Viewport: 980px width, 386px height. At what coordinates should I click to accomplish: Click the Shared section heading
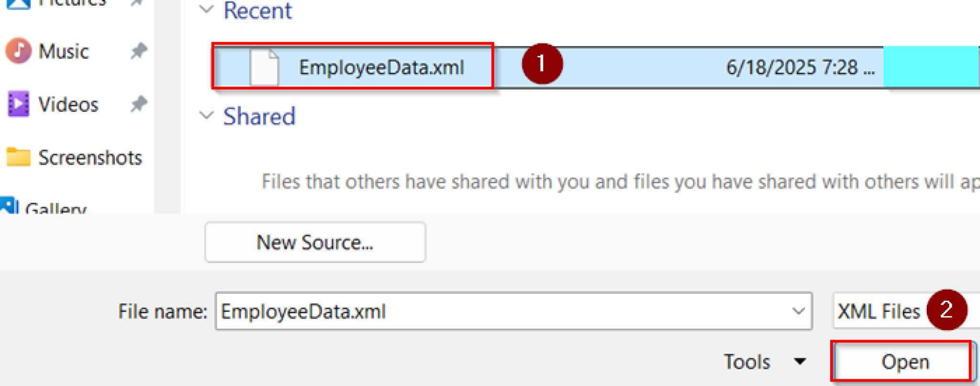[259, 116]
